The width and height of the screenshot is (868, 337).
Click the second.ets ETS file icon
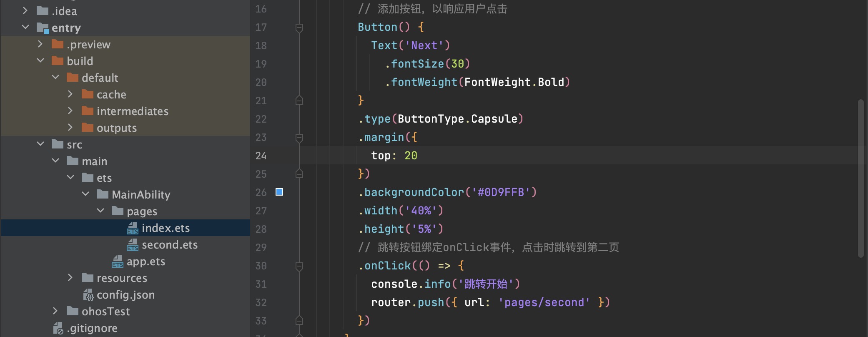click(x=133, y=244)
